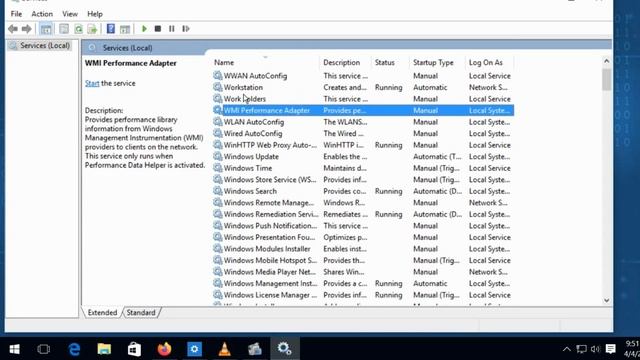The height and width of the screenshot is (360, 640).
Task: Select WinHTTP Web Proxy Auto-Discovery service
Action: (x=362, y=145)
